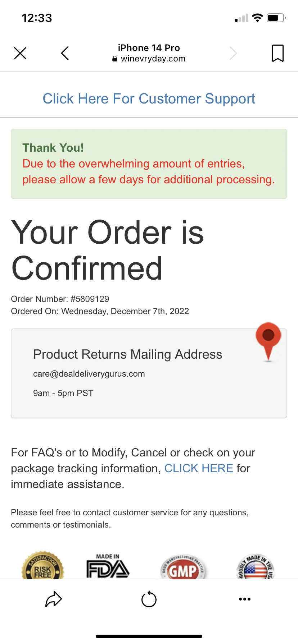Select the Thank You notification banner

(149, 164)
